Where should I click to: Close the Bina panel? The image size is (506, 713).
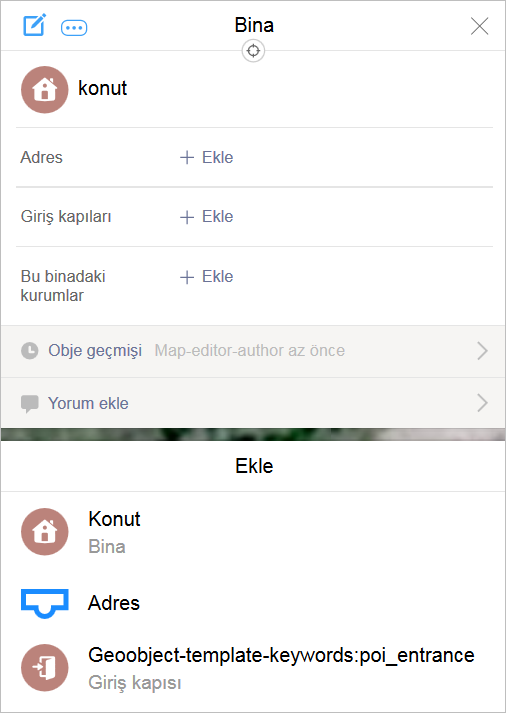tap(479, 26)
